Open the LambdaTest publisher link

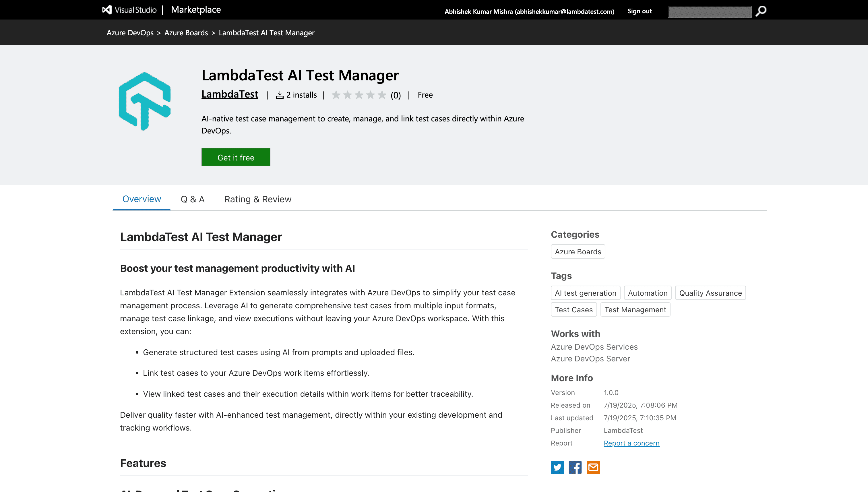(x=230, y=95)
